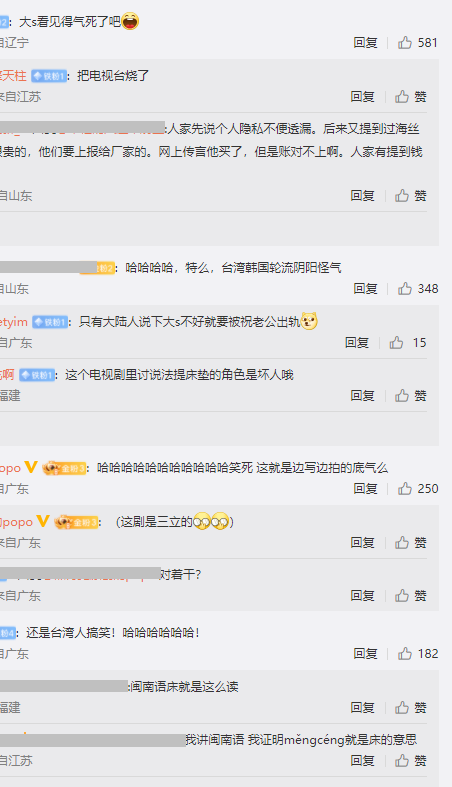This screenshot has height=787, width=452.
Task: Reply to the '台湾韩国轮流阴阳怪气' comment
Action: click(365, 289)
